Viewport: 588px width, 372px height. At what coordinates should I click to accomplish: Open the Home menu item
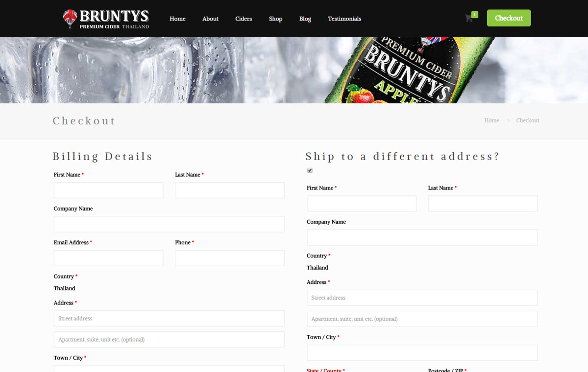pyautogui.click(x=177, y=19)
